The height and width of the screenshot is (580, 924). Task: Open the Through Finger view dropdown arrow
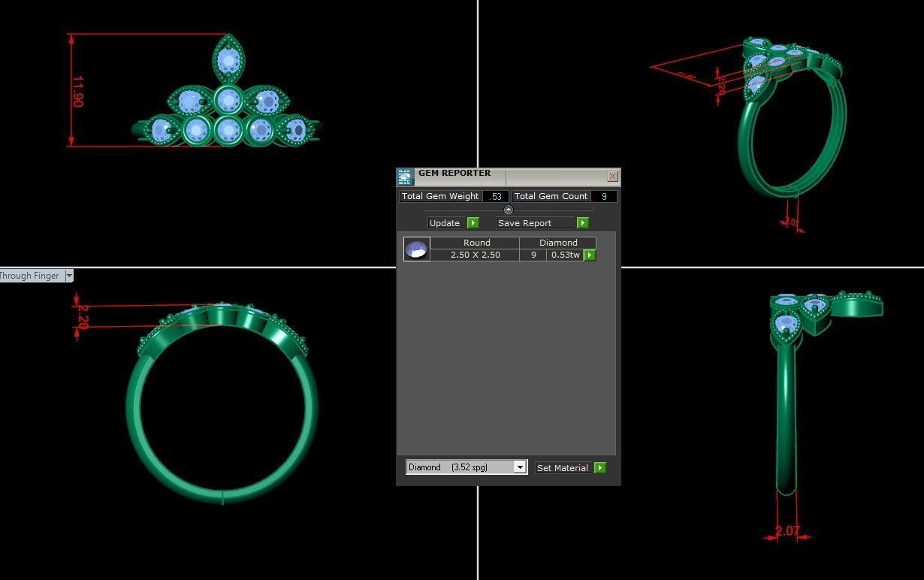pos(69,276)
